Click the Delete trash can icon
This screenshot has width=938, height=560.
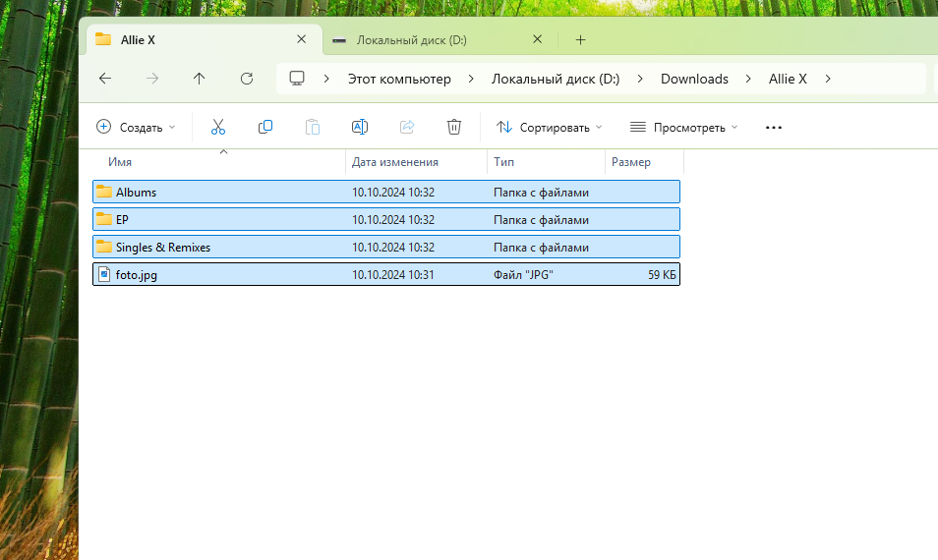pyautogui.click(x=454, y=127)
